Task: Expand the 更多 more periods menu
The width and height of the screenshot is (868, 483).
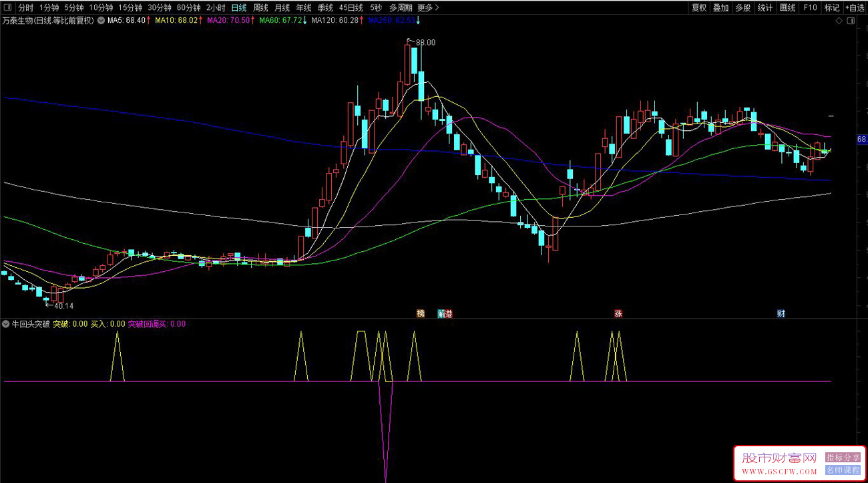Action: point(427,8)
